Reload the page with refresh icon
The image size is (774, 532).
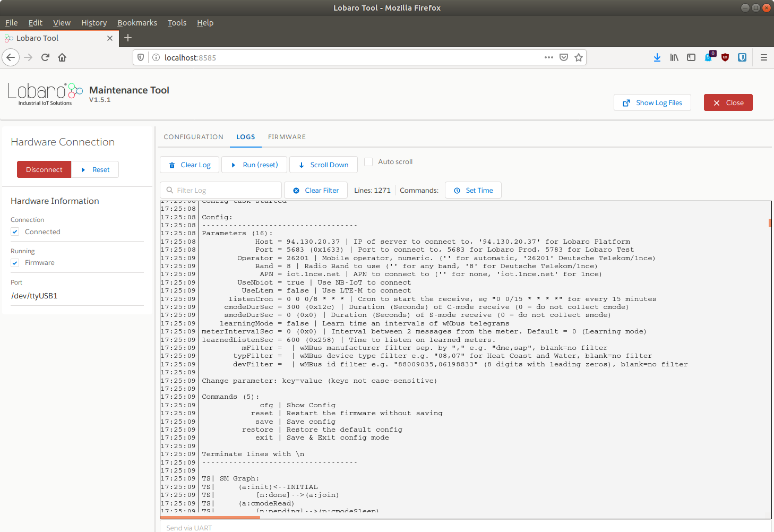tap(45, 57)
